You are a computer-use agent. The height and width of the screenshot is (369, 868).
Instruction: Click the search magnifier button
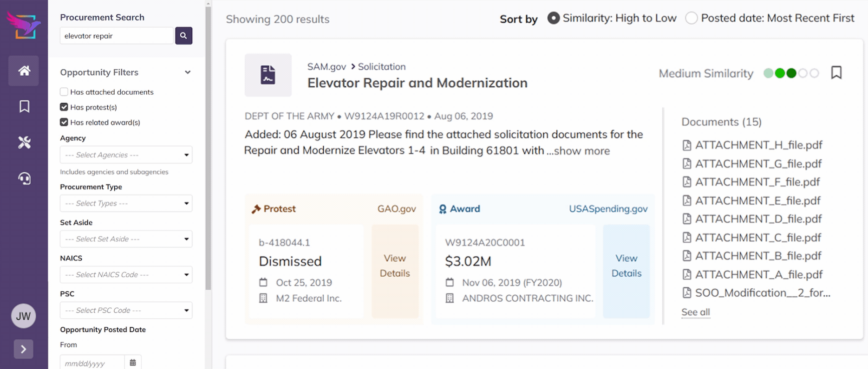pos(183,36)
